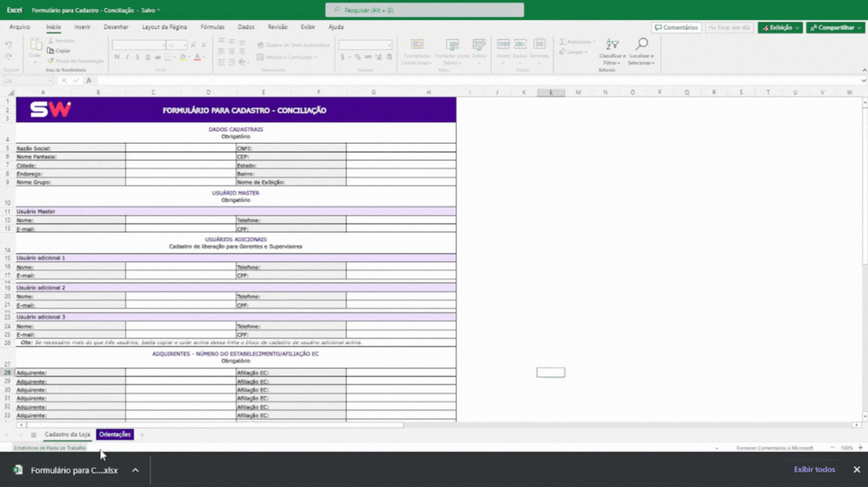Click the search box Pesquisar
The width and height of the screenshot is (868, 487).
click(x=424, y=10)
